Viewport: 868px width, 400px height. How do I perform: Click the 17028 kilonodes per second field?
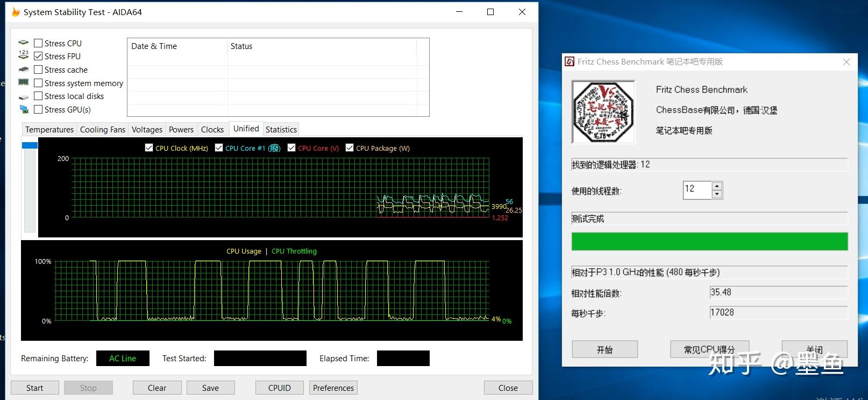[779, 312]
